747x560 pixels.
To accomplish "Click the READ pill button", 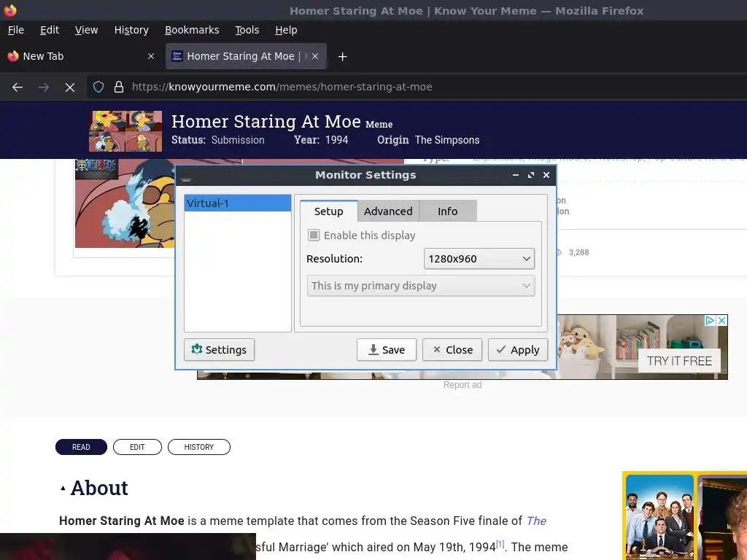I will (81, 447).
